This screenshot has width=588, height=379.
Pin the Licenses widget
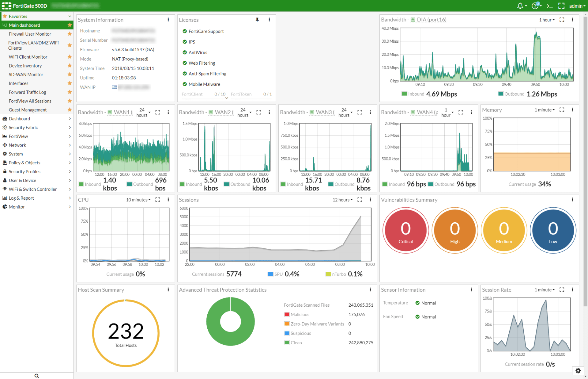257,20
